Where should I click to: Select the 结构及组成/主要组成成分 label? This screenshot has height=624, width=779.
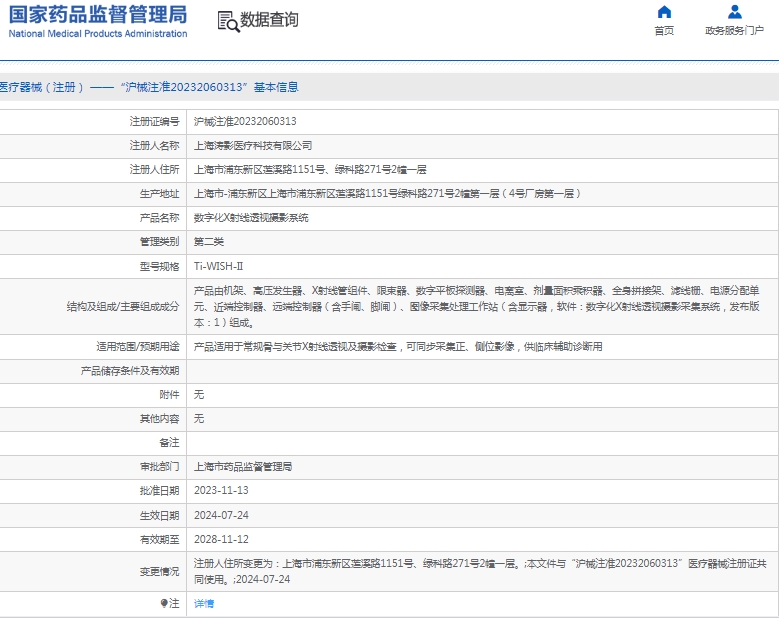click(x=123, y=307)
